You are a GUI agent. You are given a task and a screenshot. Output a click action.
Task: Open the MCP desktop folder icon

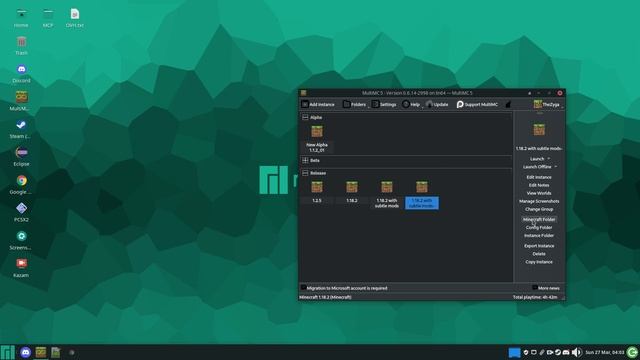pos(48,18)
